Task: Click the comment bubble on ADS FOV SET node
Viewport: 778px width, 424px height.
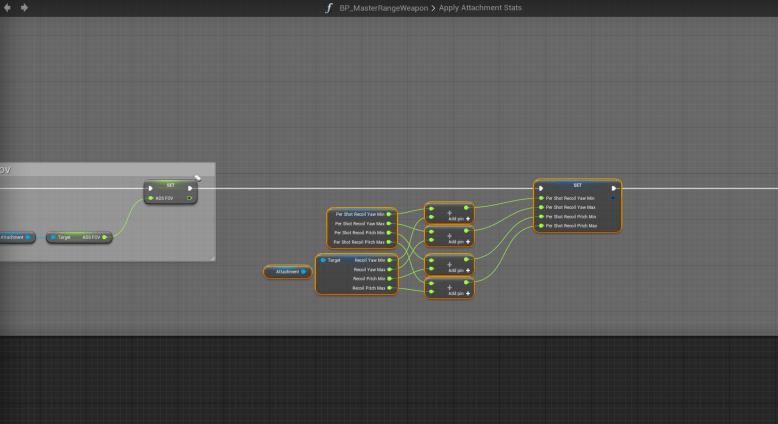Action: (198, 178)
